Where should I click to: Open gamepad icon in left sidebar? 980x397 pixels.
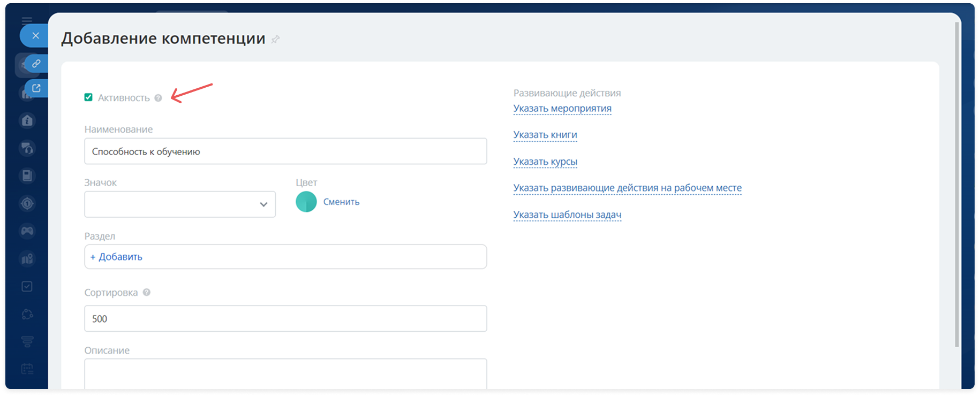(27, 231)
